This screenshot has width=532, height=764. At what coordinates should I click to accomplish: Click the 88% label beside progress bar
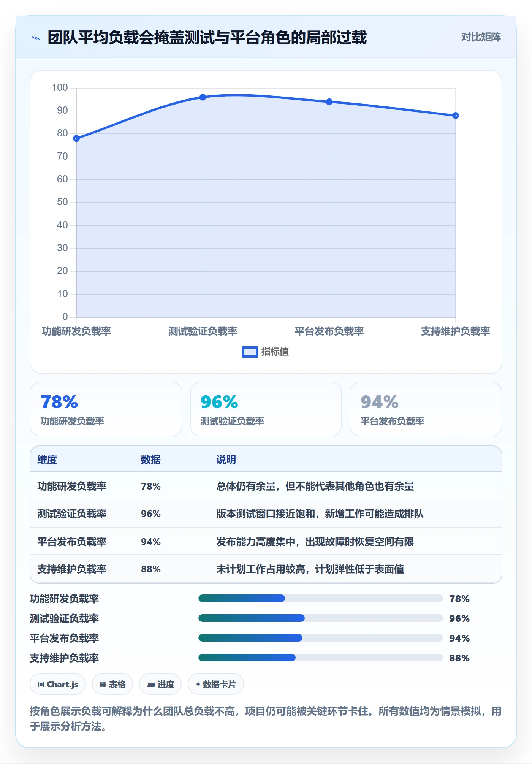click(459, 658)
